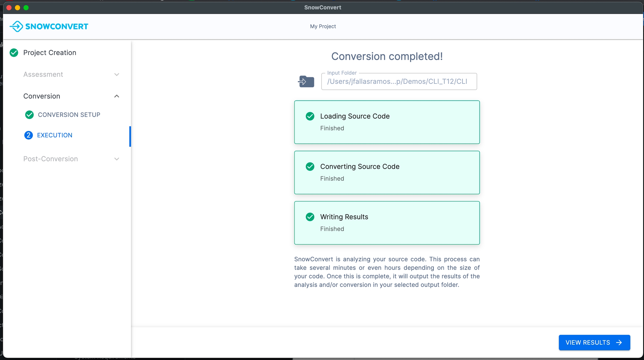Select the Execution step in sidebar
The width and height of the screenshot is (644, 360).
point(55,135)
